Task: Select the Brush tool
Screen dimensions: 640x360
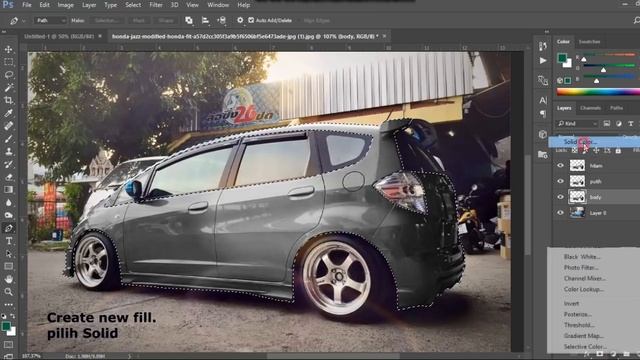Action: [9, 138]
